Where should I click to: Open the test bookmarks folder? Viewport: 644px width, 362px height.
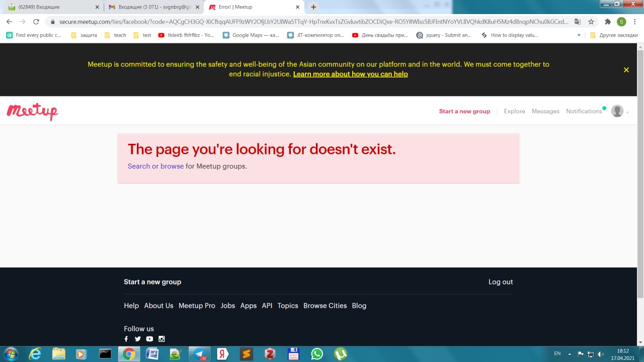(142, 35)
